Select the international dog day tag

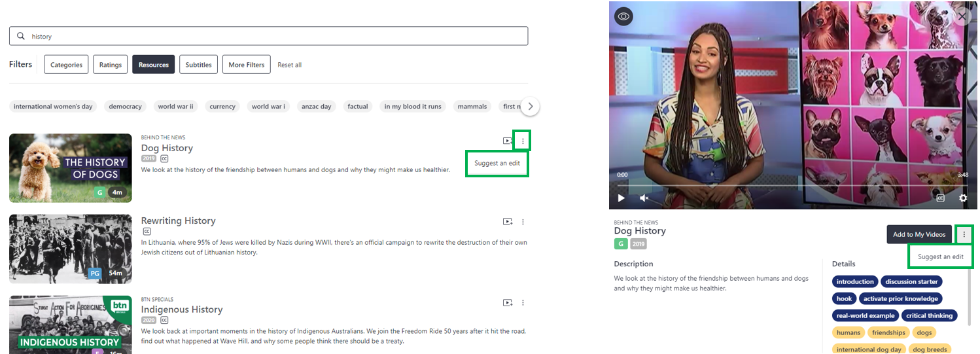point(869,349)
